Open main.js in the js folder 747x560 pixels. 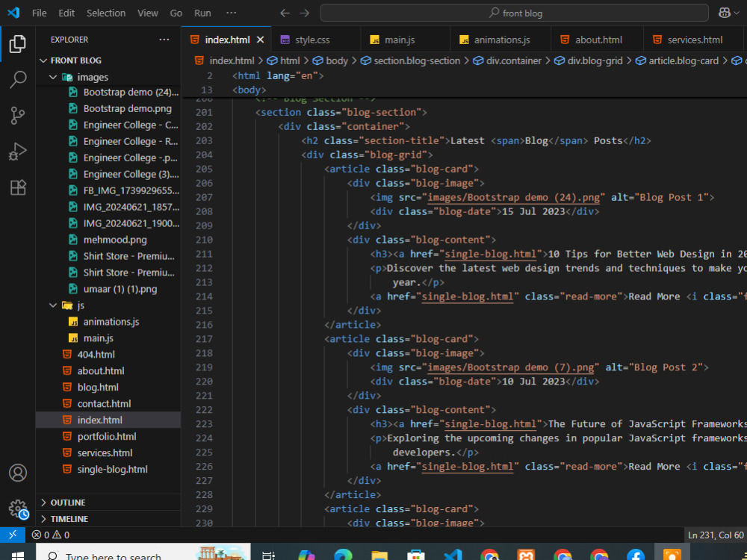tap(108, 338)
